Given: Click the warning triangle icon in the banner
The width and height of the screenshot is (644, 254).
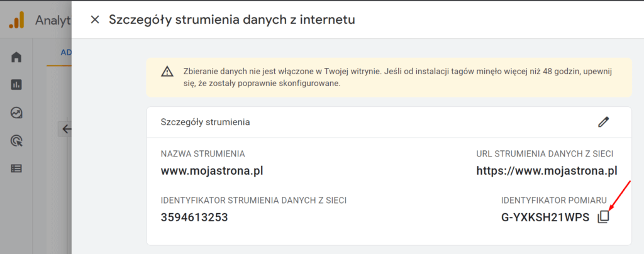Looking at the screenshot, I should (167, 72).
